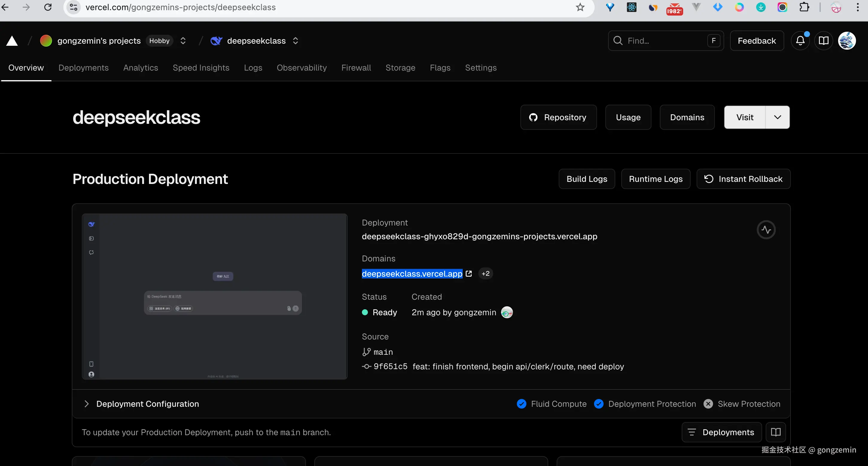Viewport: 868px width, 466px height.
Task: Open the deployment preview thumbnail
Action: [215, 296]
